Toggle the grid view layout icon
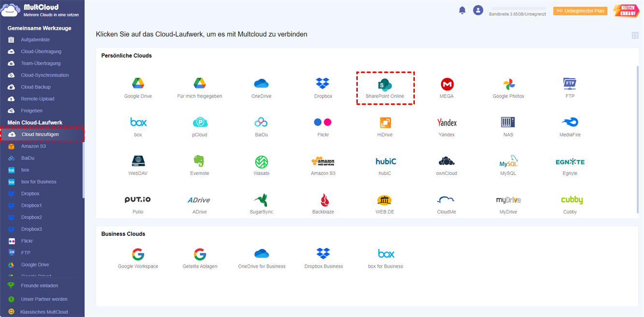The width and height of the screenshot is (644, 317). pyautogui.click(x=635, y=35)
